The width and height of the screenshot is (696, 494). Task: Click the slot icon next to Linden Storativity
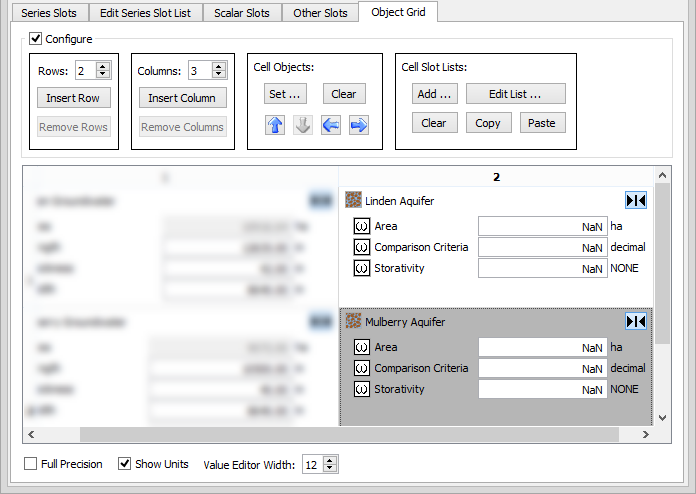click(x=362, y=268)
